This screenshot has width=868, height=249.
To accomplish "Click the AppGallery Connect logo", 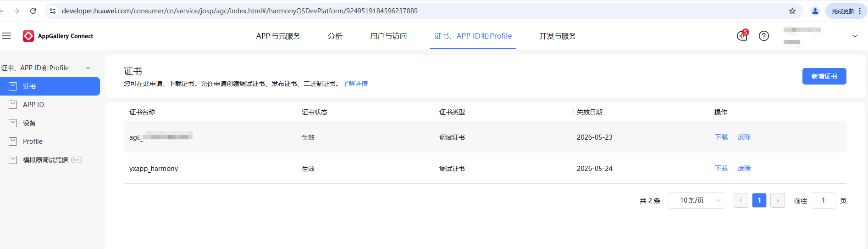I will click(58, 36).
